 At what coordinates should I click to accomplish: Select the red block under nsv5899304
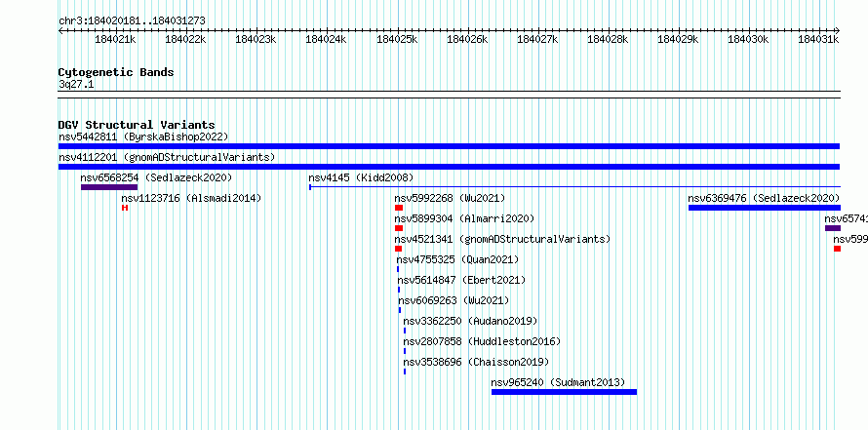click(x=399, y=228)
